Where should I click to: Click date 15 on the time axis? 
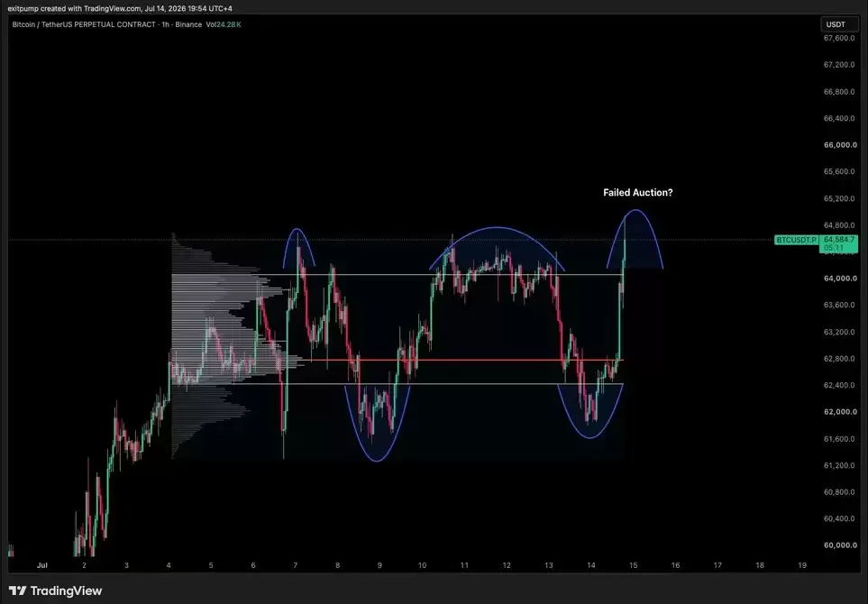pos(634,565)
